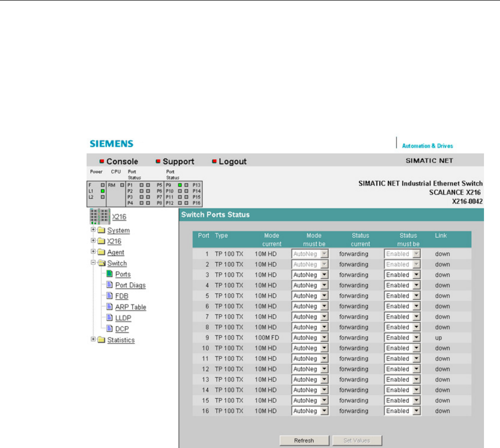Open the DCP link
This screenshot has width=500, height=448.
click(x=122, y=329)
